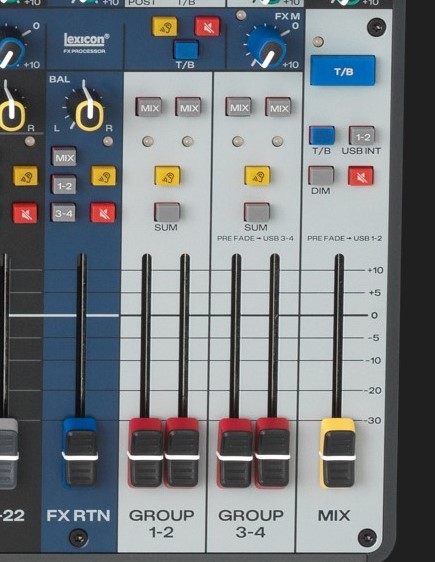This screenshot has width=435, height=562.
Task: Click the Lexicon FX Processor logo
Action: 85,43
